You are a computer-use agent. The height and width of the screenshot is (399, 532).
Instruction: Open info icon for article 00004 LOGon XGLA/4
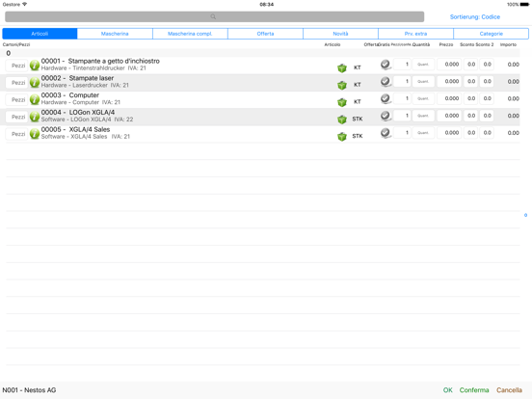point(35,117)
